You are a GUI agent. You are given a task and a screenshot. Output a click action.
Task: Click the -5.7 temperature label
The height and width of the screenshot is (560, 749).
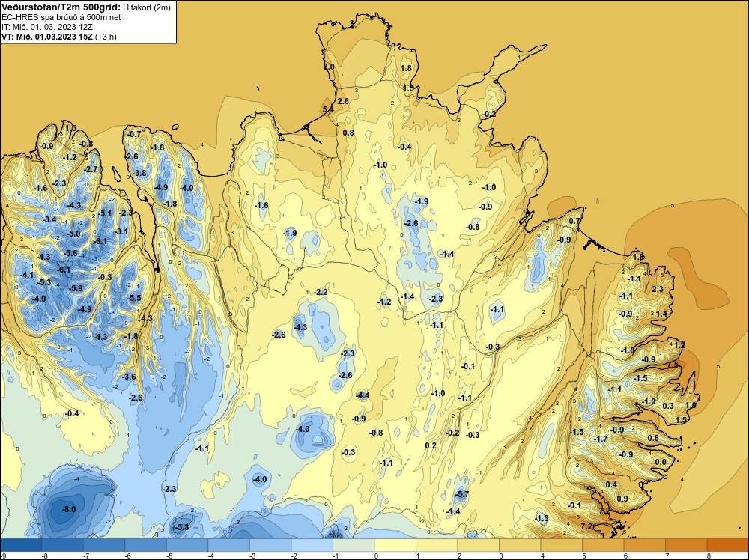coord(461,495)
